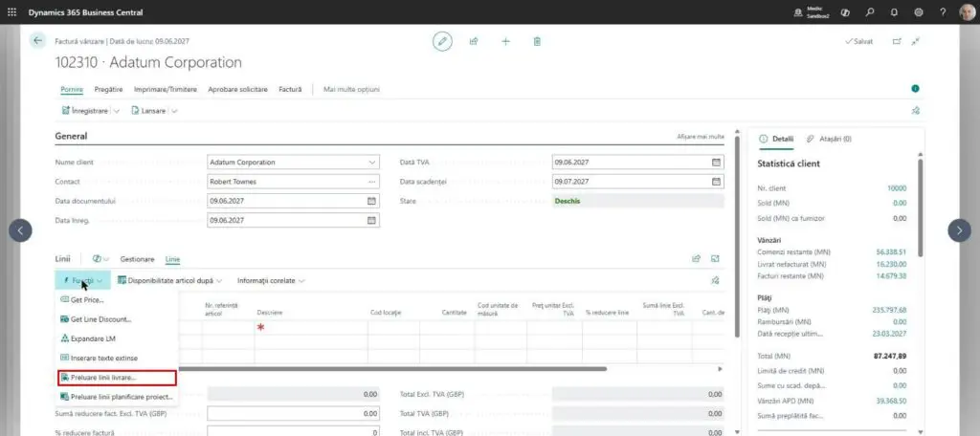Switch to the Pornire tab
The height and width of the screenshot is (436, 980).
pyautogui.click(x=72, y=89)
